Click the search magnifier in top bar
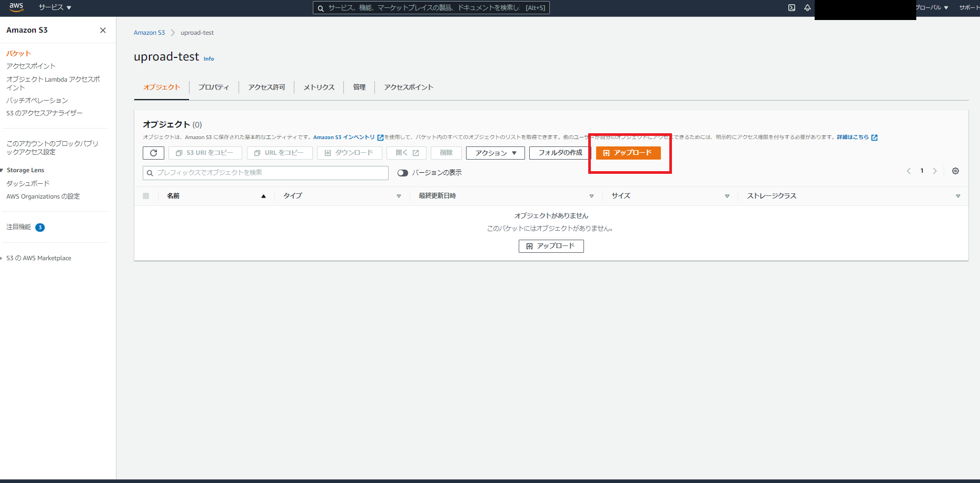The height and width of the screenshot is (483, 980). click(320, 8)
